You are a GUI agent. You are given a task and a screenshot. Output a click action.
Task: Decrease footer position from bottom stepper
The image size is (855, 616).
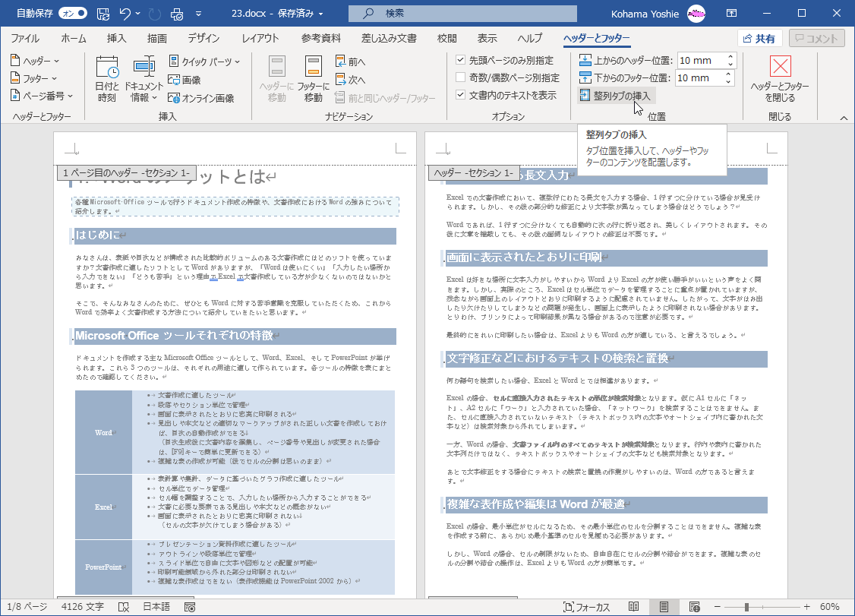click(x=728, y=82)
